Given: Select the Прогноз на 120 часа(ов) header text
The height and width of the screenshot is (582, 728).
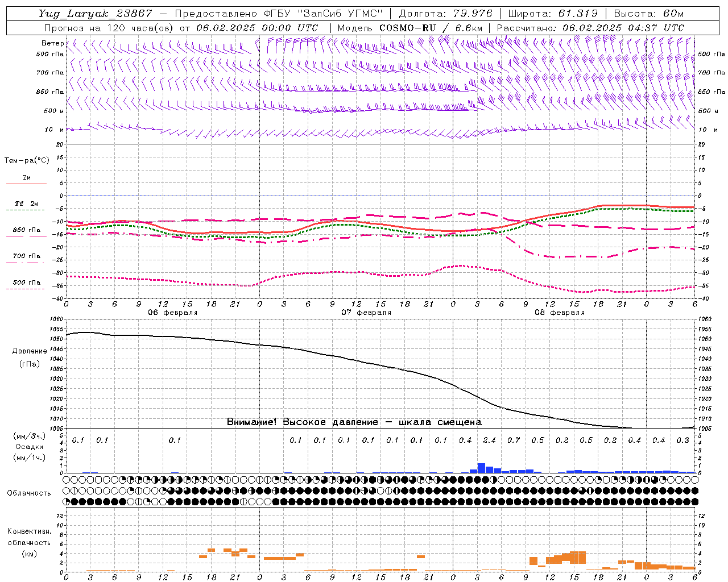Looking at the screenshot, I should point(110,28).
